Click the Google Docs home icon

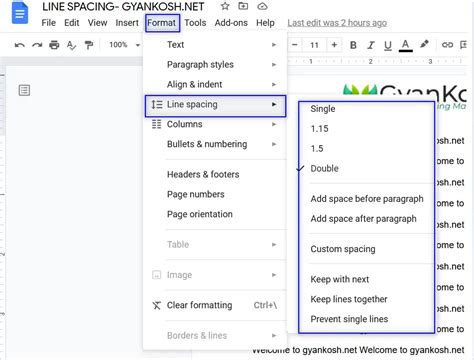tap(20, 13)
